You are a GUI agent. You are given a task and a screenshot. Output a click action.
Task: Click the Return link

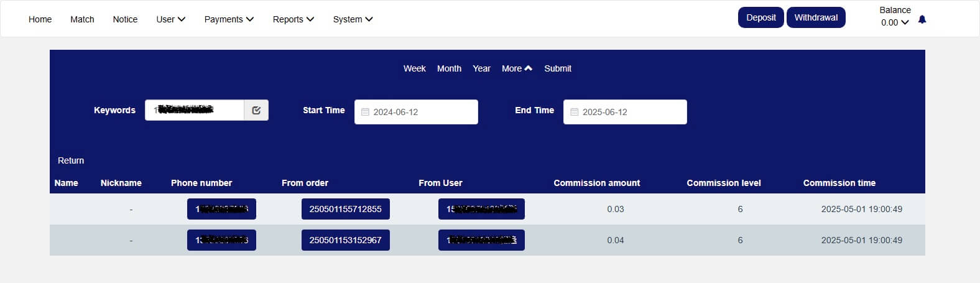[x=71, y=160]
